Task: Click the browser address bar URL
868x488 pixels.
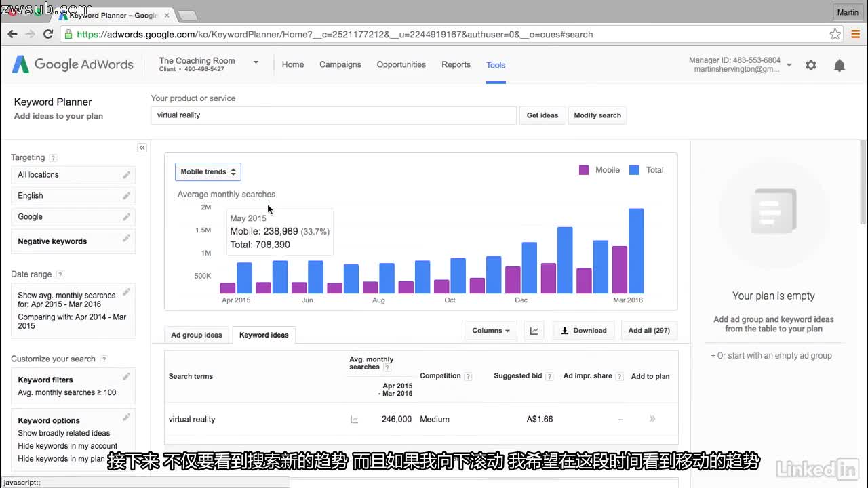Action: coord(335,34)
